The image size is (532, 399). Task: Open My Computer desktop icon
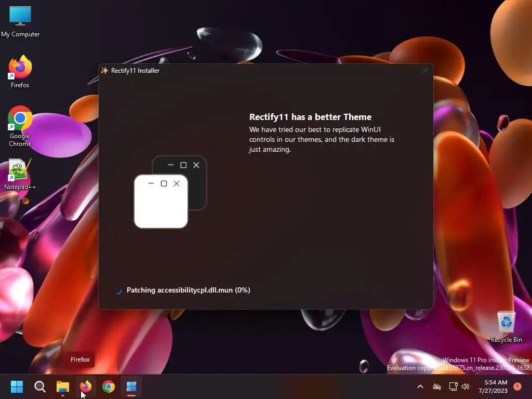tap(20, 22)
